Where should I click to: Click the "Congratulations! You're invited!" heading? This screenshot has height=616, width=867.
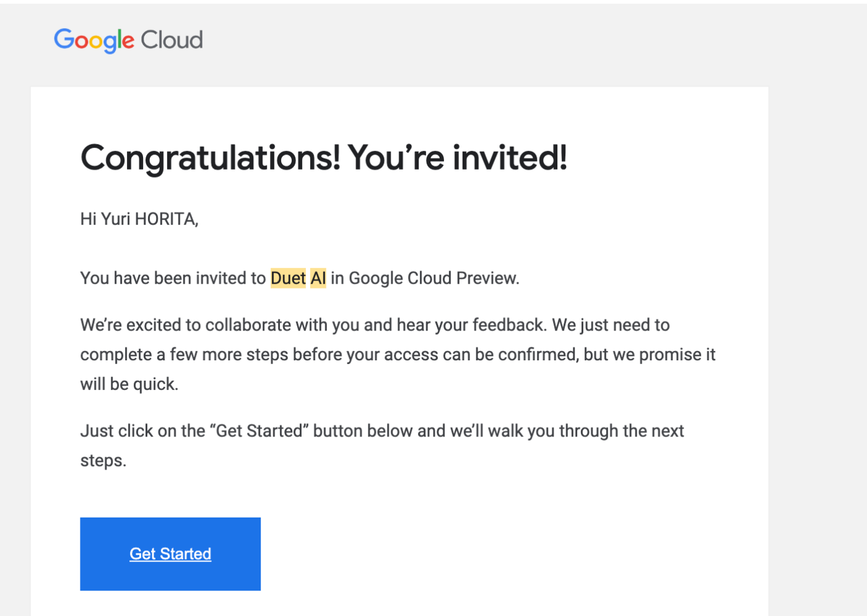click(324, 158)
